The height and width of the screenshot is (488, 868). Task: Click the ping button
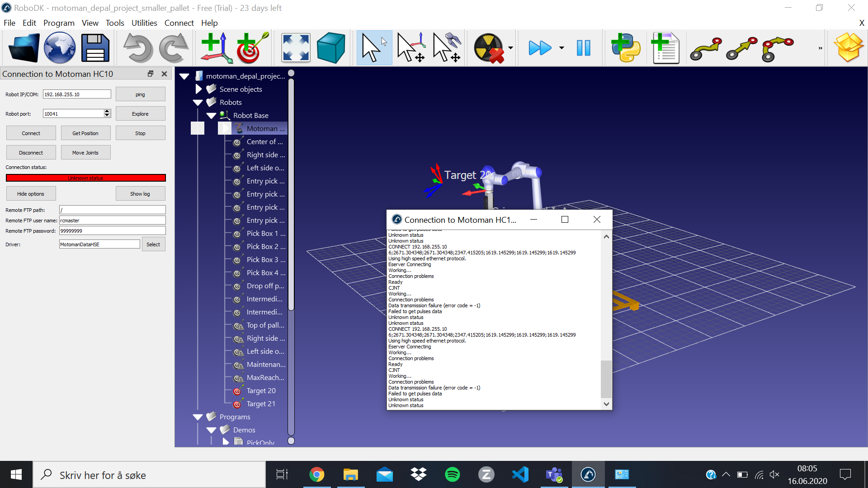(140, 94)
